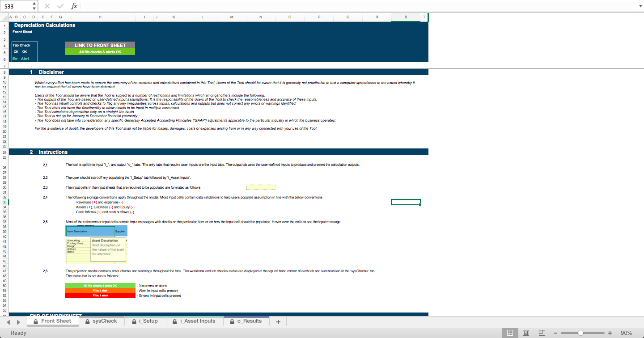The image size is (644, 338).
Task: Switch to the i_Asset Inputs tab
Action: pos(194,321)
